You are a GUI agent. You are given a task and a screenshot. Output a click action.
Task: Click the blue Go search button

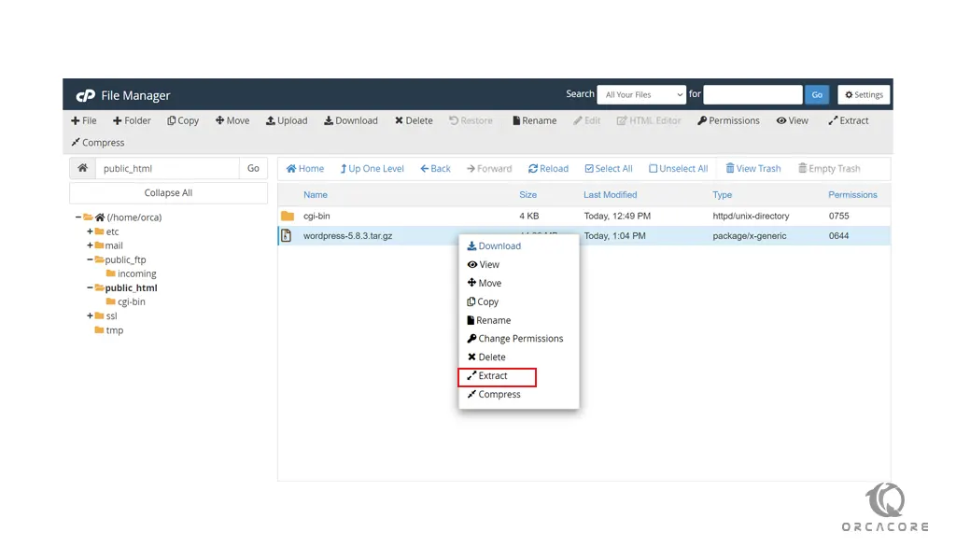pyautogui.click(x=817, y=94)
